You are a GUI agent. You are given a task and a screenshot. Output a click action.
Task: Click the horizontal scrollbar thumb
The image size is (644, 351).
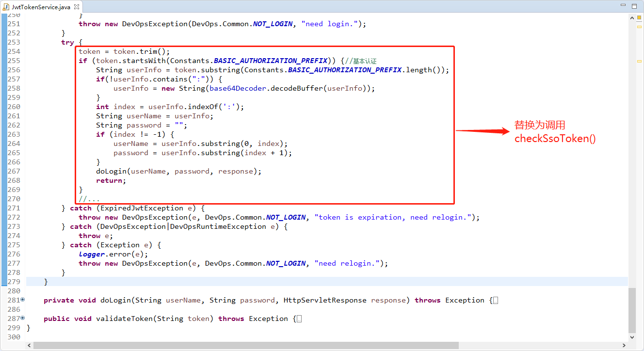pos(246,346)
